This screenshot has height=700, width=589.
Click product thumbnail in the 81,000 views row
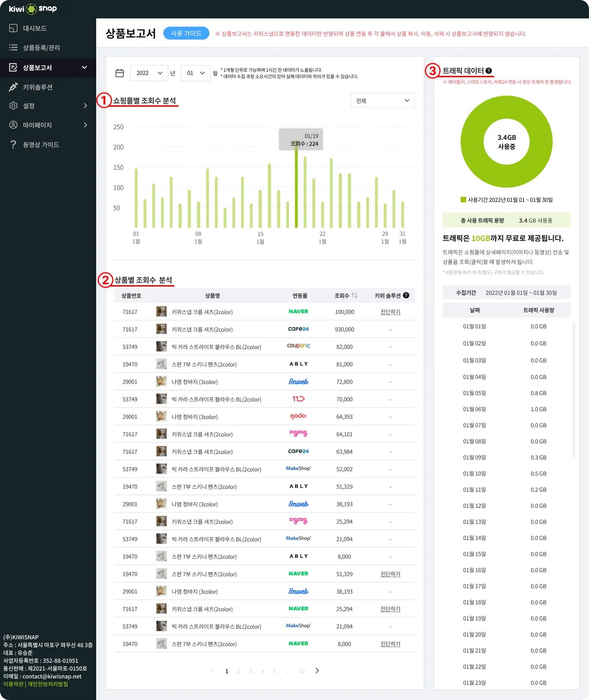click(162, 364)
